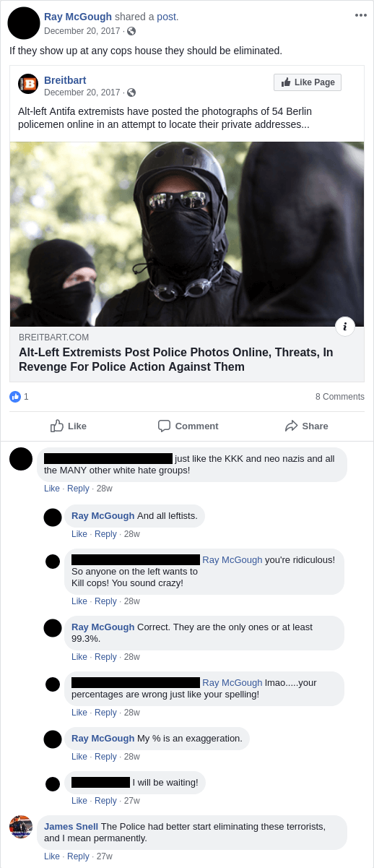Click James Snell's name in comments
Screen dimensions: 374x868
(x=71, y=826)
